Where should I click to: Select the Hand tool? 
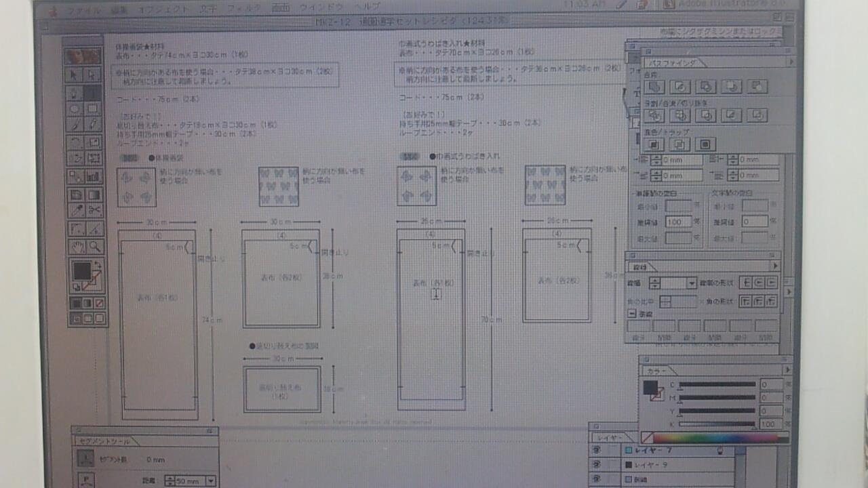(77, 246)
